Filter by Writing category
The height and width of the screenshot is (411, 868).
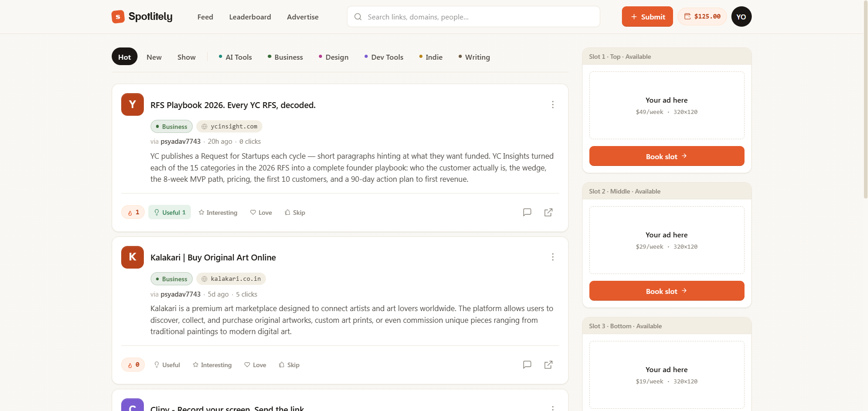tap(474, 57)
